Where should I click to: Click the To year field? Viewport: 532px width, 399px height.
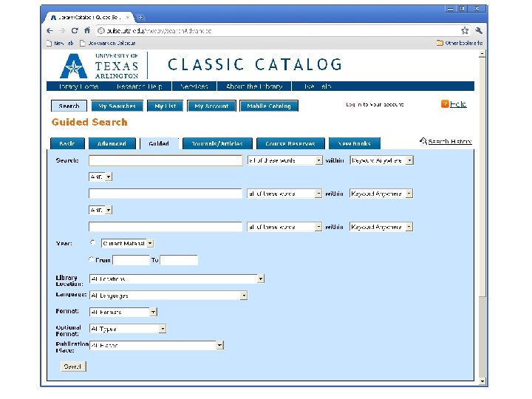tap(179, 260)
